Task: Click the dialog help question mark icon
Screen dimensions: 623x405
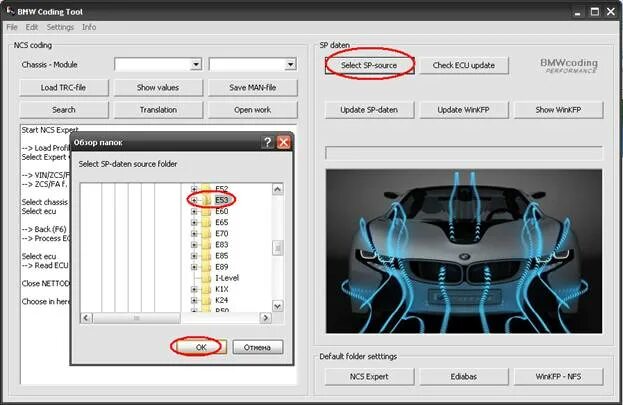Action: 268,142
